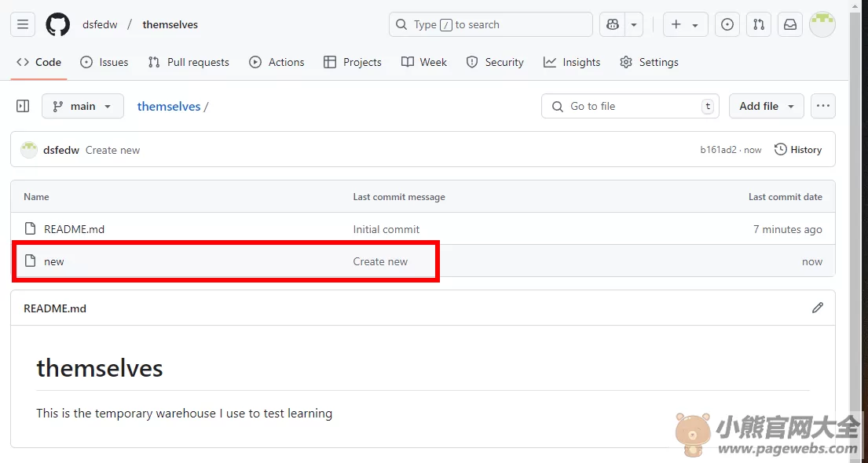Open the Create new message in new file row
Viewport: 868px width, 463px height.
[380, 261]
